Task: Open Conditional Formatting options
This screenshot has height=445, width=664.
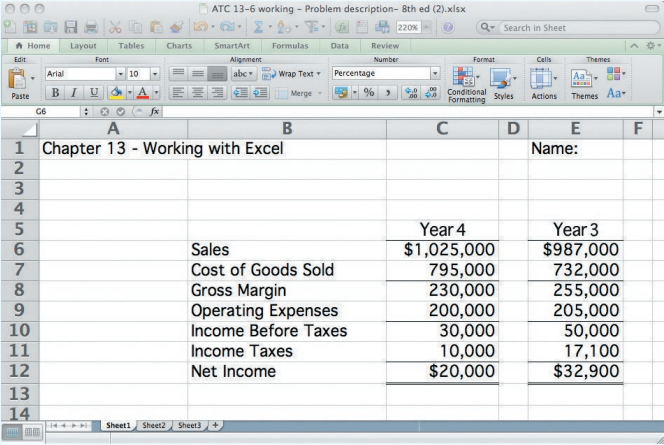Action: pos(466,83)
